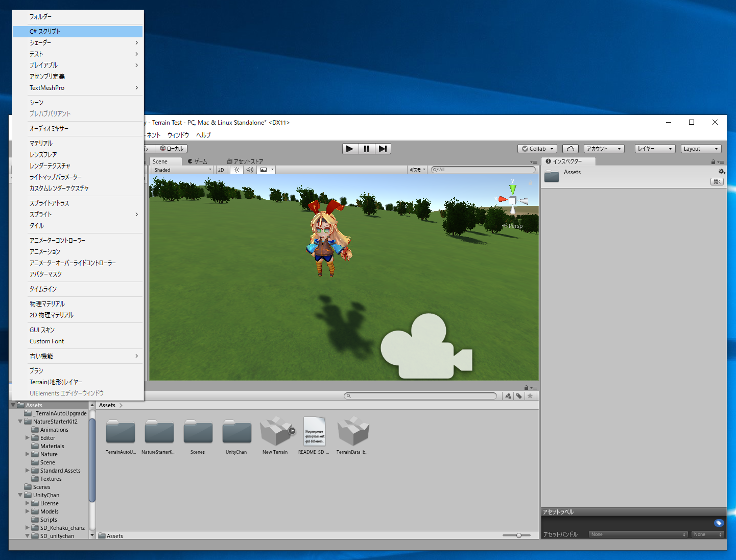This screenshot has height=560, width=736.
Task: Toggle the ローカル pivot rotation button
Action: coord(172,149)
